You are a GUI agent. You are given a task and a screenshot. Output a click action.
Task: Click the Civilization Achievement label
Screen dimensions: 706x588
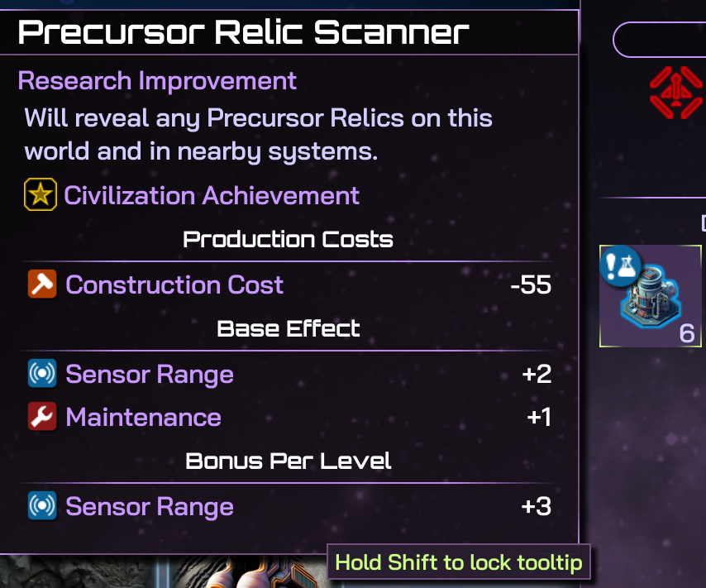coord(212,196)
